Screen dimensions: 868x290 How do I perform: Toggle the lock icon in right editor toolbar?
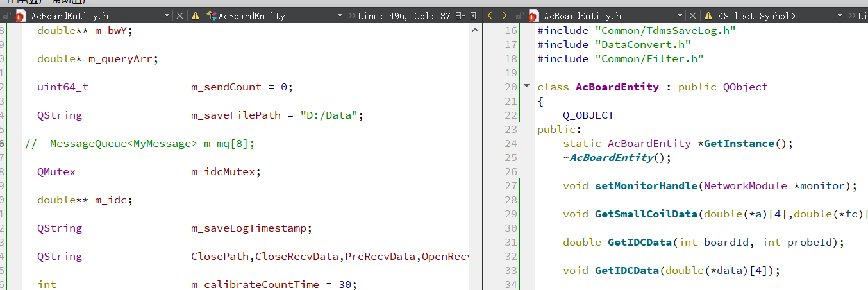[x=519, y=16]
